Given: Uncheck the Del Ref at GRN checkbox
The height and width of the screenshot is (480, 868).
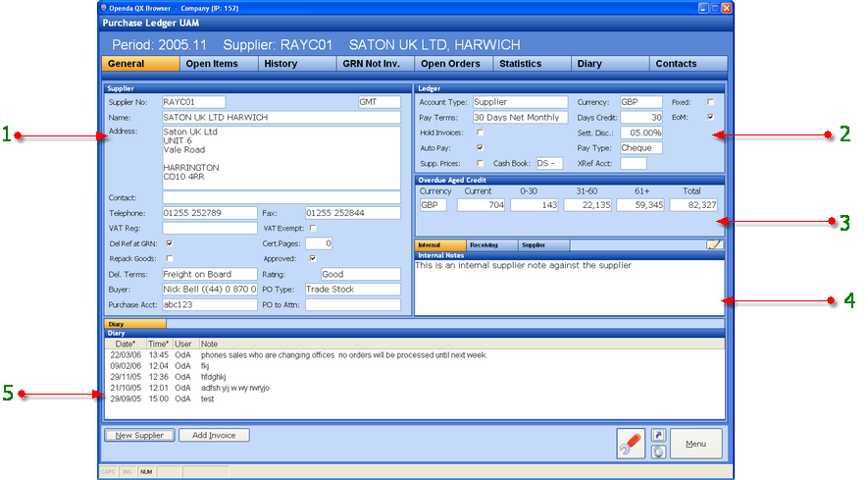Looking at the screenshot, I should click(170, 243).
